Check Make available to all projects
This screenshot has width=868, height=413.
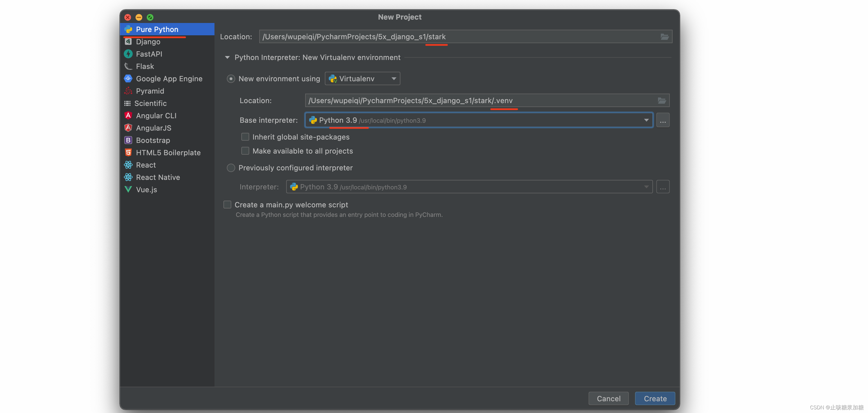click(x=245, y=151)
